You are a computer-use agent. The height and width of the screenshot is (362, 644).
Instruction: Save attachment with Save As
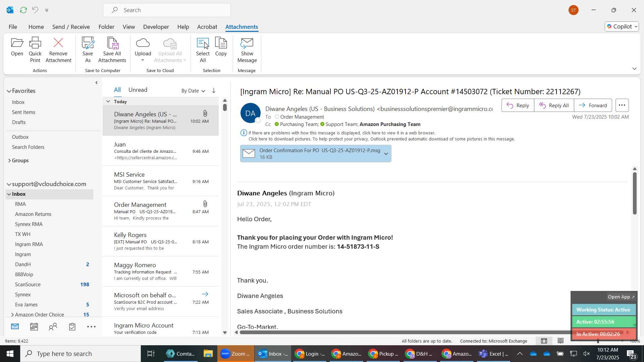click(x=88, y=50)
